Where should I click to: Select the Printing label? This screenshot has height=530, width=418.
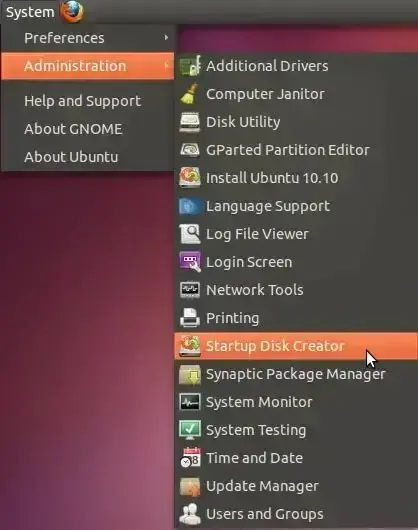coord(232,318)
